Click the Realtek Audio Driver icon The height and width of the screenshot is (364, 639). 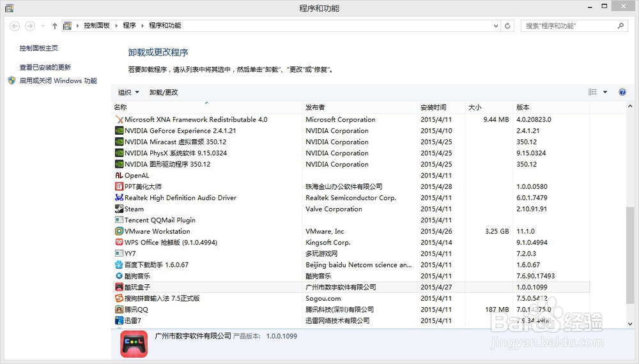coord(119,198)
